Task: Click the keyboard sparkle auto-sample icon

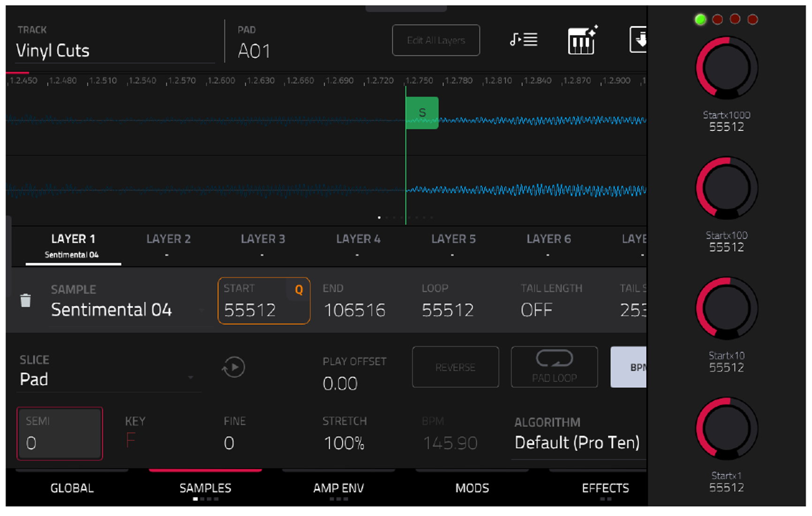Action: point(582,40)
